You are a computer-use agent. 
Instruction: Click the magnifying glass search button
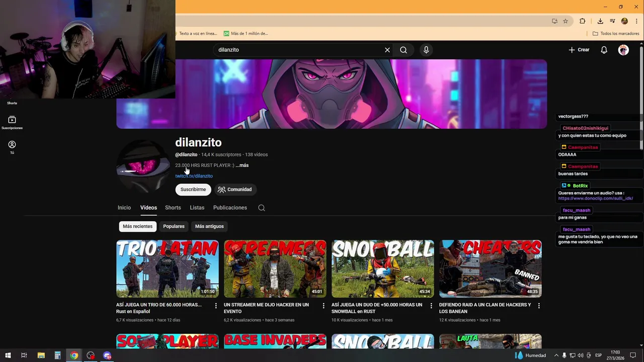(404, 50)
